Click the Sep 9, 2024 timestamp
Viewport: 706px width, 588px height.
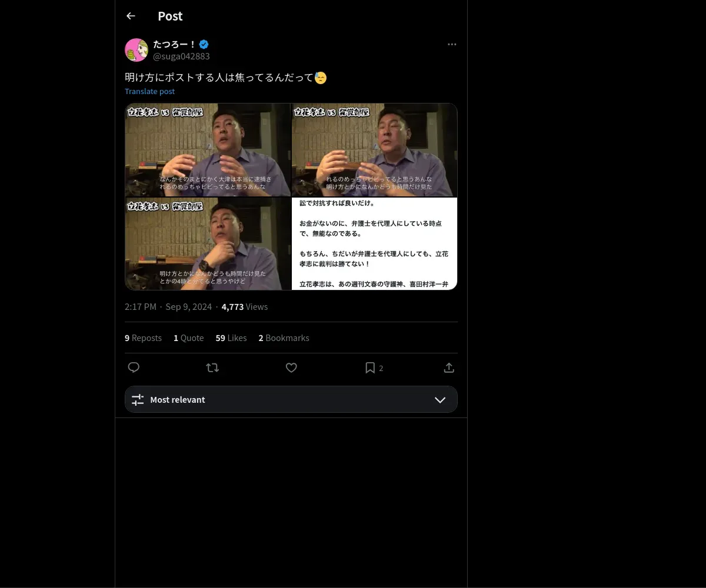pyautogui.click(x=188, y=307)
